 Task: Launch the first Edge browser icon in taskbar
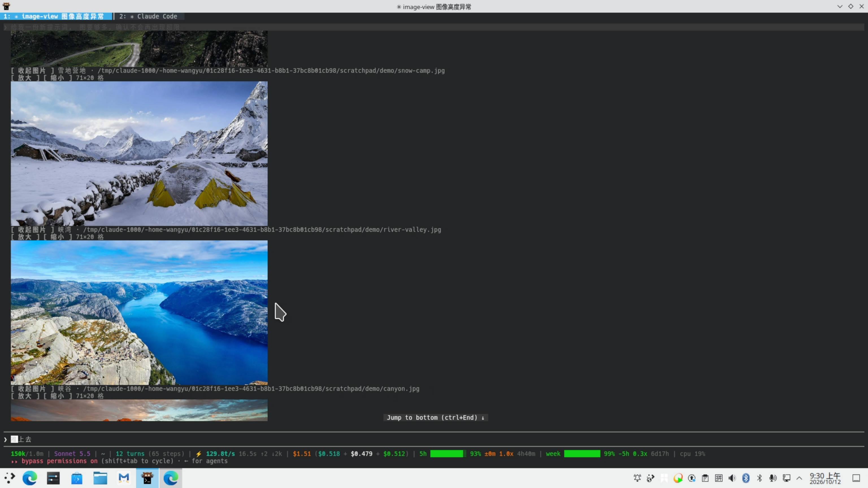tap(30, 478)
